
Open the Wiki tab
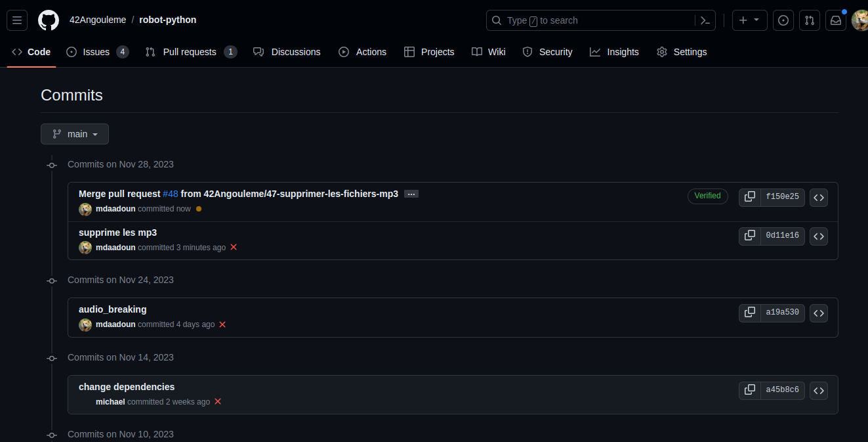point(489,52)
